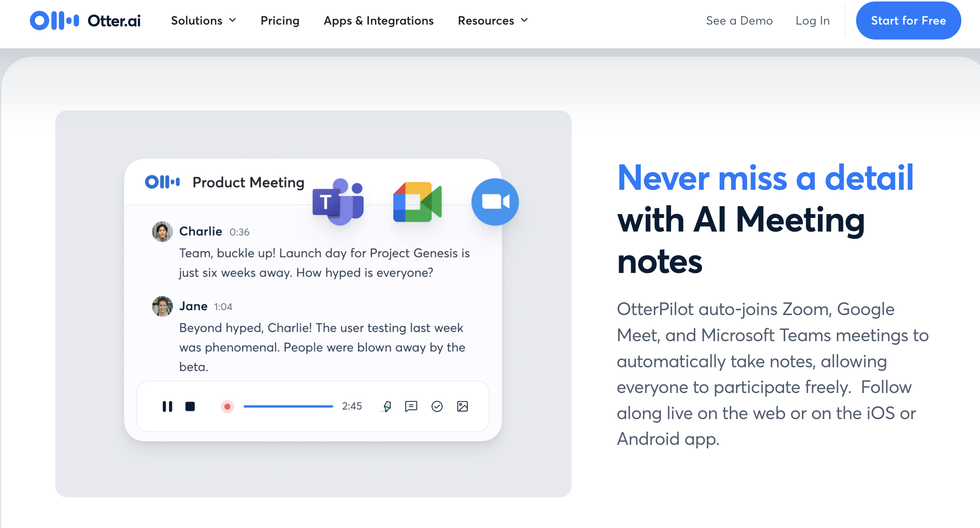Click the highlighter icon in the player bar

coord(387,406)
